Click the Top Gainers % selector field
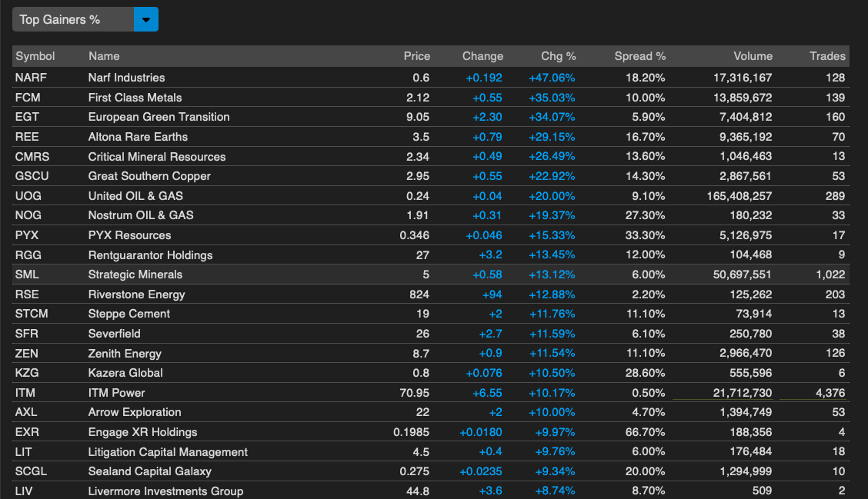Image resolution: width=868 pixels, height=499 pixels. pyautogui.click(x=73, y=19)
